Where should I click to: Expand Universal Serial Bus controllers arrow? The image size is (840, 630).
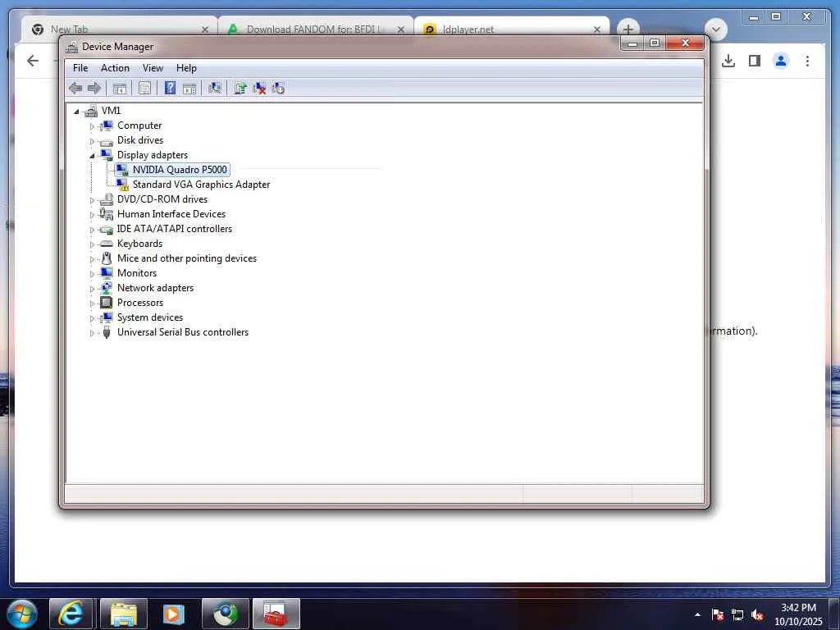click(92, 333)
